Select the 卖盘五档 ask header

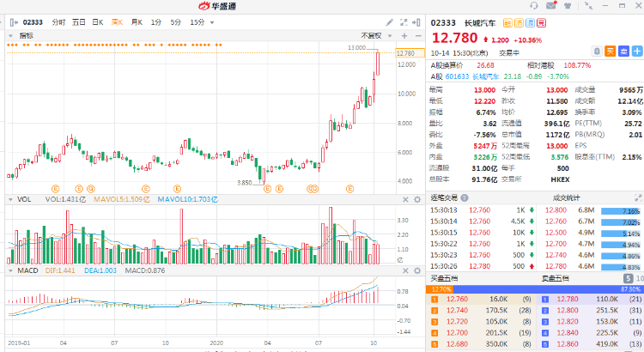click(x=556, y=278)
